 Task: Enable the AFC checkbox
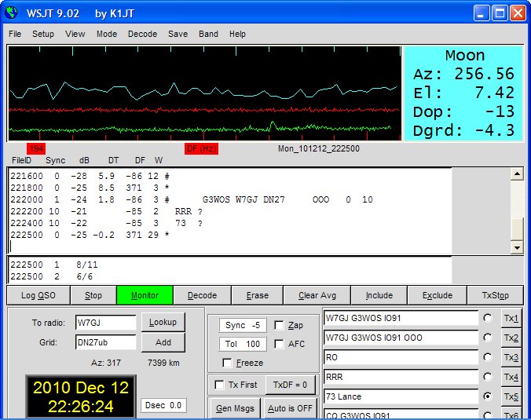279,344
